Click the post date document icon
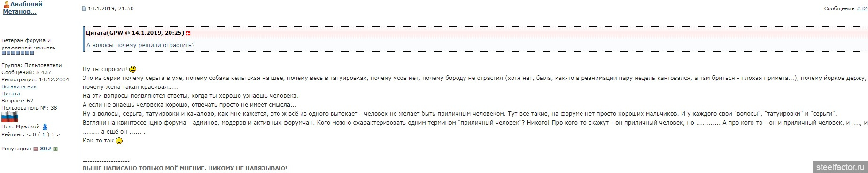 click(x=84, y=8)
